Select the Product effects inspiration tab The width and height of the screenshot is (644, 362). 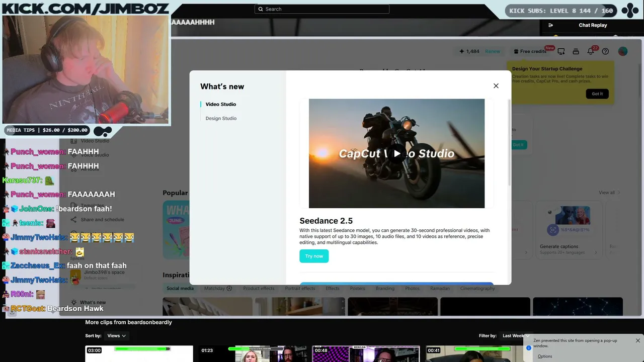[x=259, y=289]
